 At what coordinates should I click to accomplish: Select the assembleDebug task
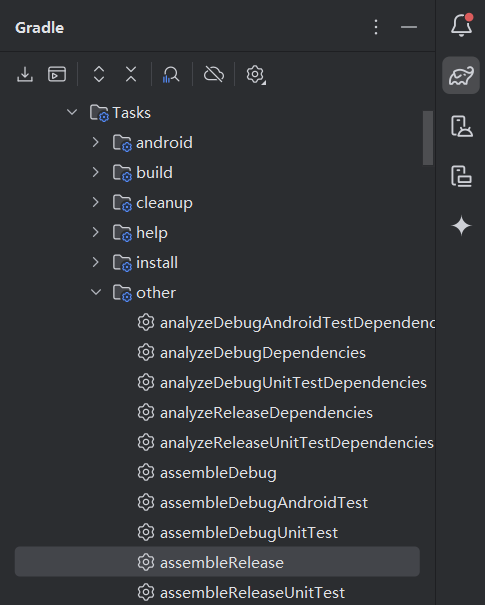coord(218,473)
